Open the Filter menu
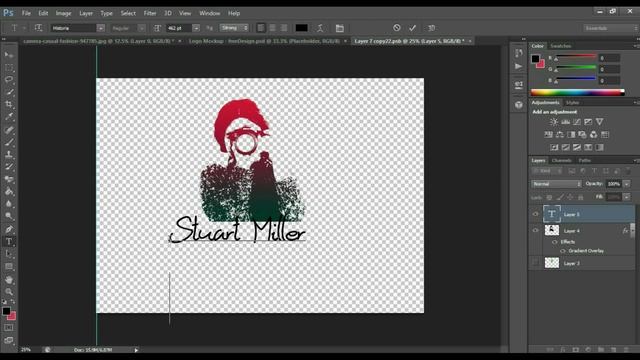The width and height of the screenshot is (640, 360). [x=150, y=13]
